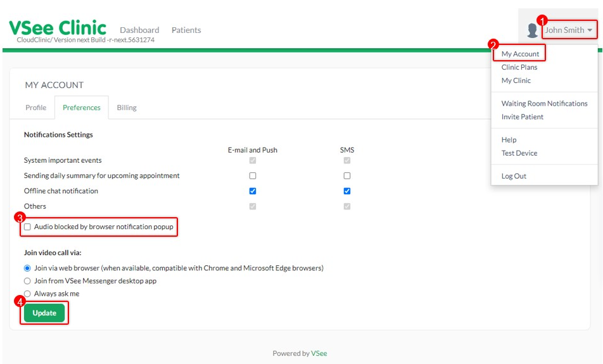Viewport: 603px width, 364px height.
Task: Choose the Always ask me option
Action: [x=27, y=294]
